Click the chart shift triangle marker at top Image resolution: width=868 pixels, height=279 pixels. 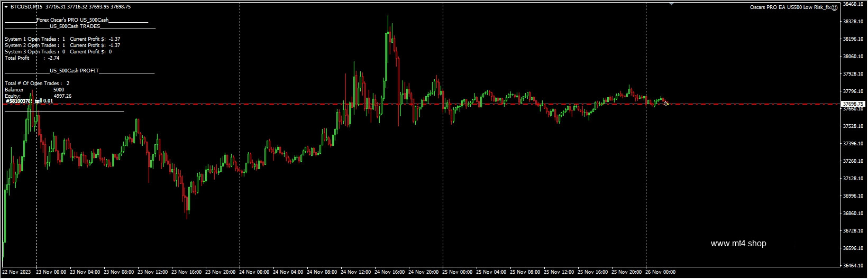[671, 4]
